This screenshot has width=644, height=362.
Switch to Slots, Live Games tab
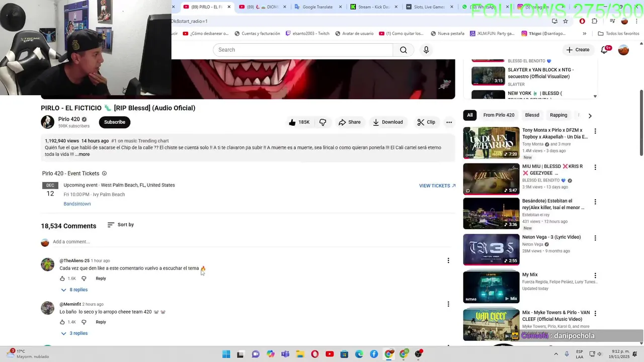[430, 7]
